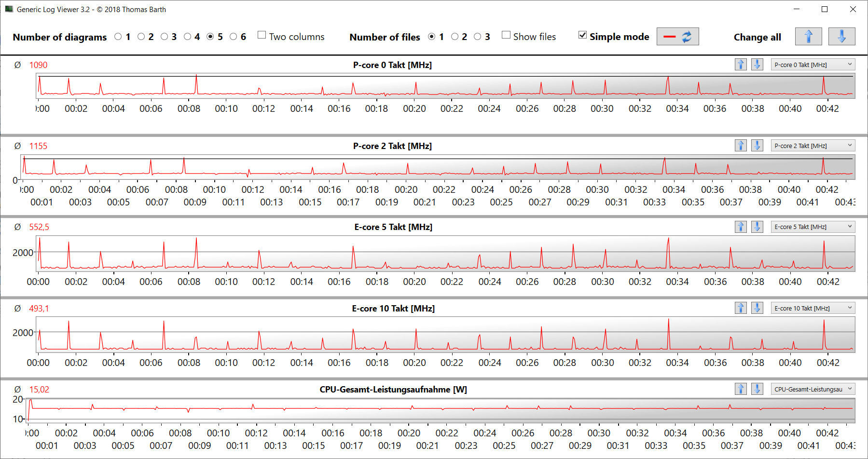The image size is (868, 459).
Task: Click the Number of files label
Action: pos(385,37)
